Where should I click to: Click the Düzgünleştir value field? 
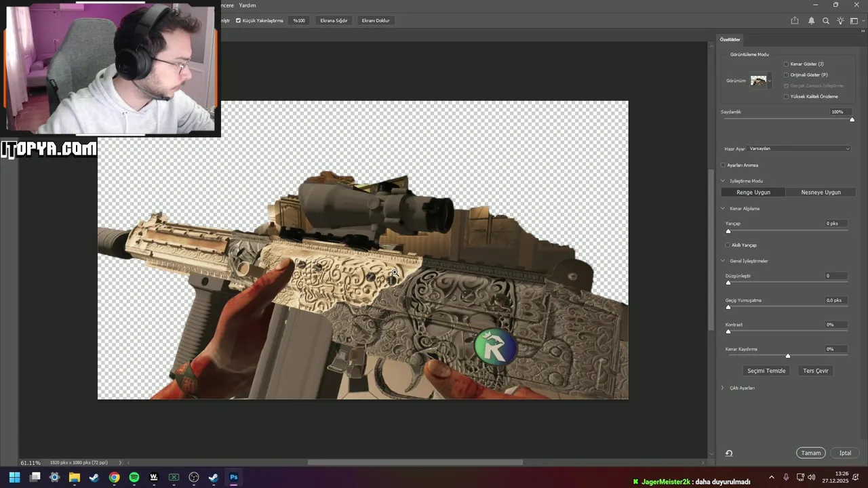837,276
